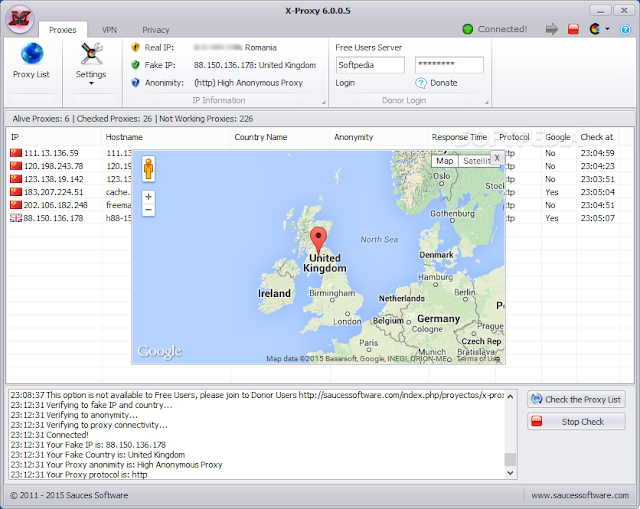Screen dimensions: 640x509
Task: Click the Donate link
Action: point(444,83)
